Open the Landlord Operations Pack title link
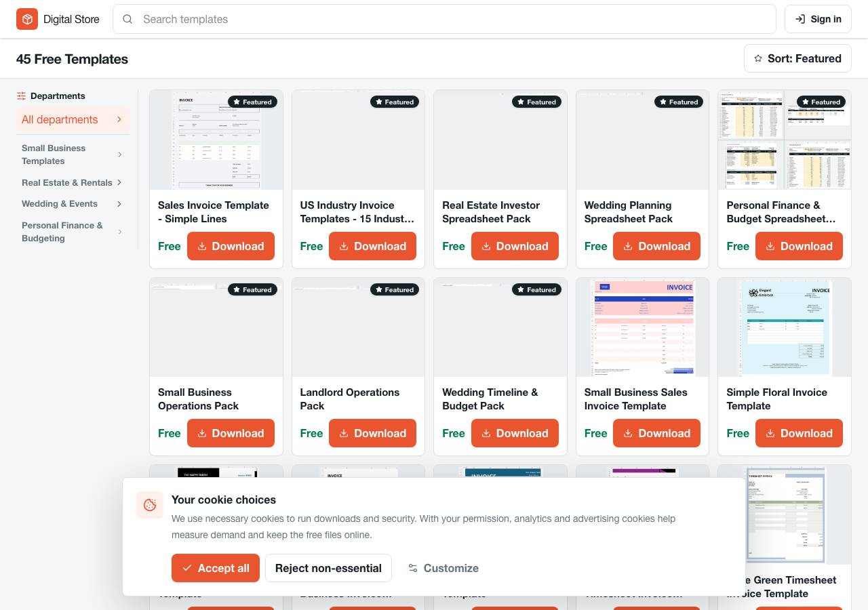The width and height of the screenshot is (868, 610). 349,399
